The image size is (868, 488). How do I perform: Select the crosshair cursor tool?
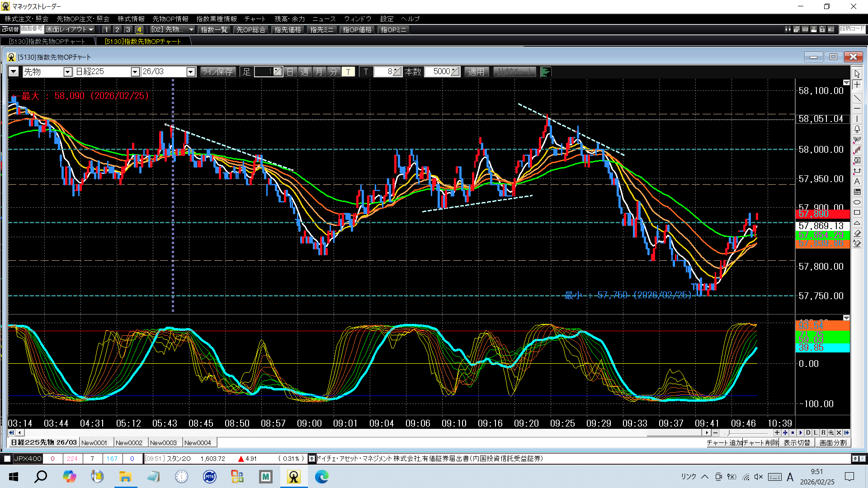click(857, 85)
